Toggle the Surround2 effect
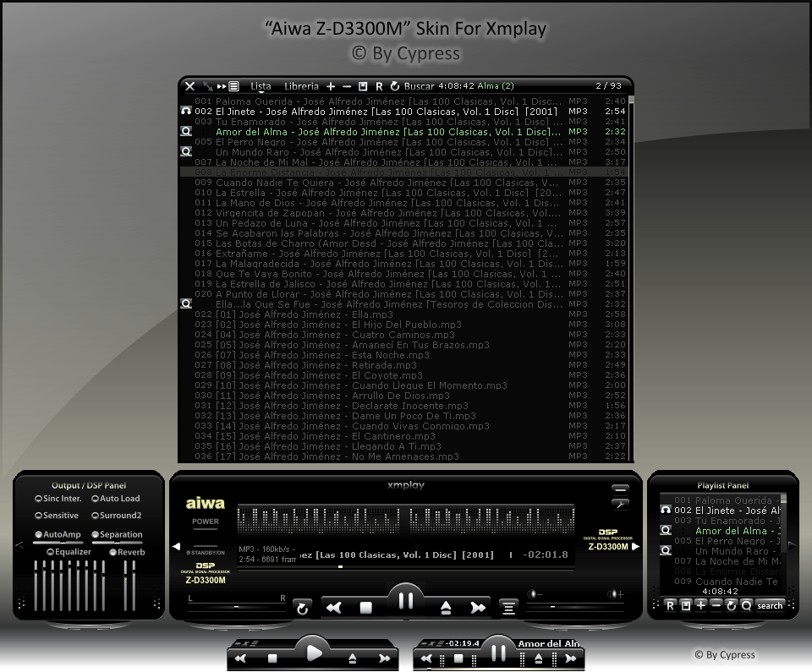 click(95, 516)
